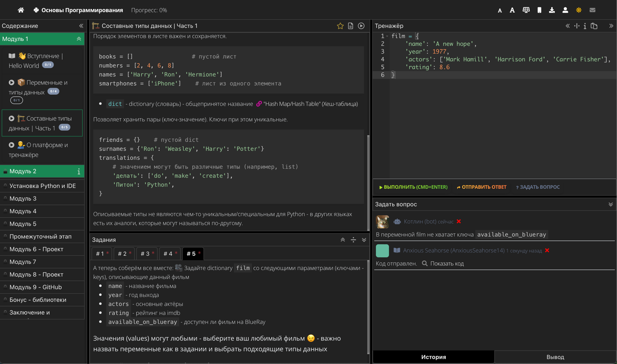Open Модуль 6 - Проект in sidebar
The width and height of the screenshot is (617, 364).
pos(36,249)
